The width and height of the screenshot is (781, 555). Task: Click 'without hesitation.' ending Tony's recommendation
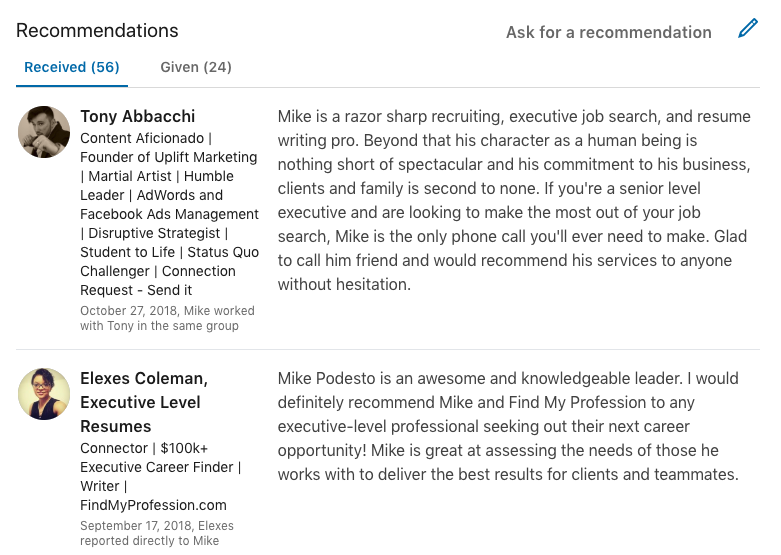344,284
